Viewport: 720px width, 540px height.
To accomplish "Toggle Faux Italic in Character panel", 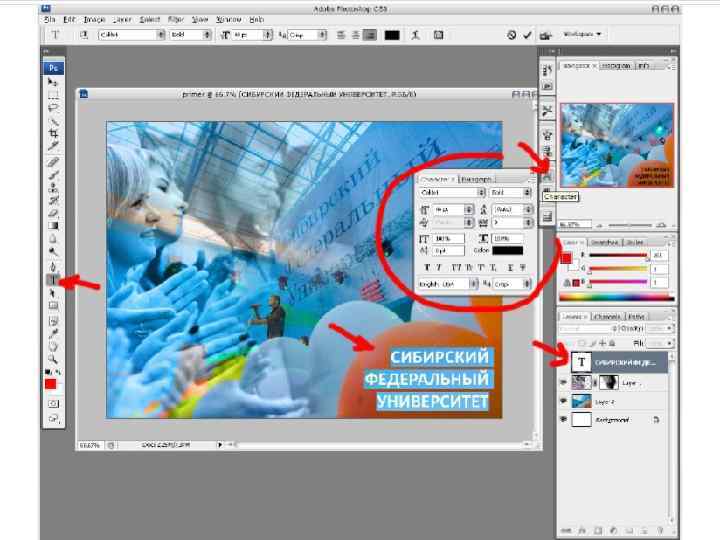I will click(x=439, y=267).
